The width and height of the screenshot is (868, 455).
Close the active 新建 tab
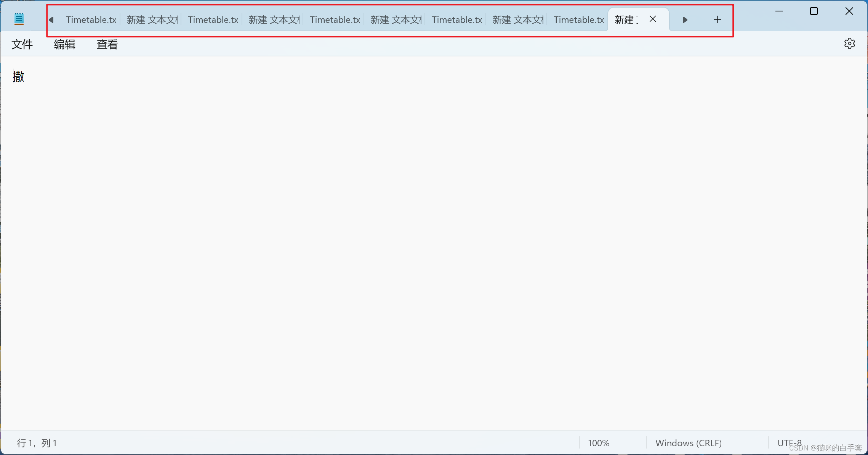pos(653,19)
